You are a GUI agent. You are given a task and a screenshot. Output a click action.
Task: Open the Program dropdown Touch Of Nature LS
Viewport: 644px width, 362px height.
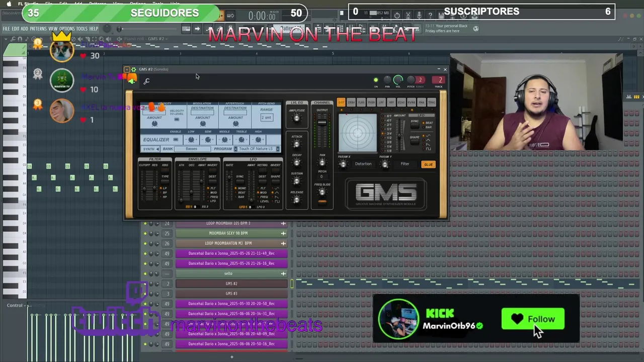(256, 149)
